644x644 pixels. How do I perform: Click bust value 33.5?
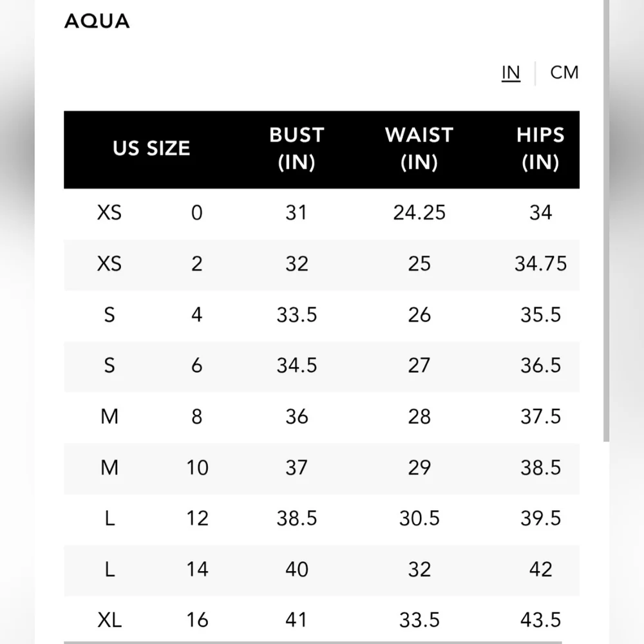pyautogui.click(x=297, y=314)
